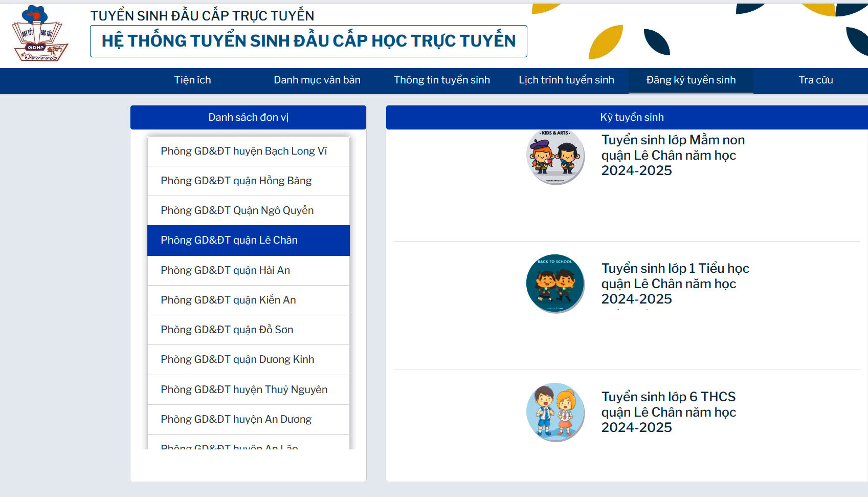The image size is (868, 497).
Task: Click the Hệ thống tuyển sinh title banner
Action: (x=308, y=41)
